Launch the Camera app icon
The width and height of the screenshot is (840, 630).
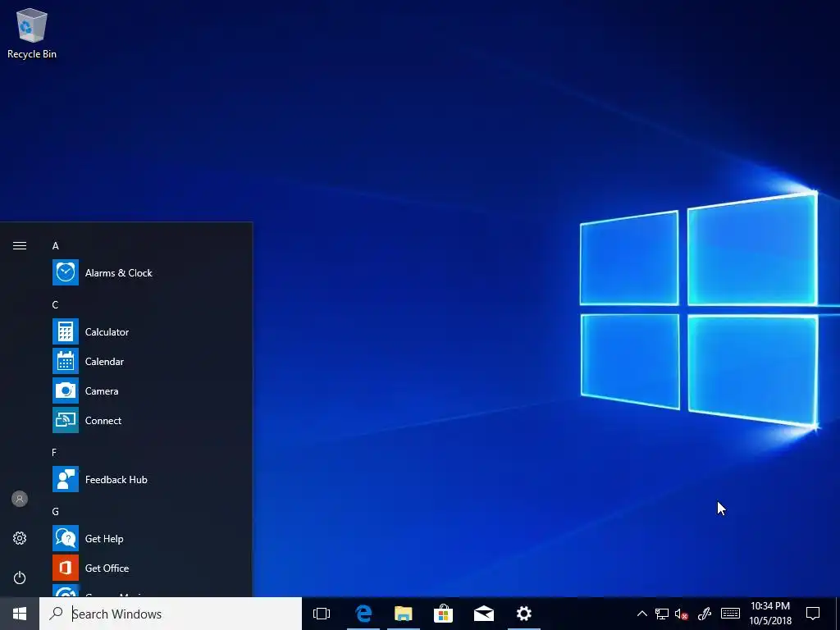(66, 390)
